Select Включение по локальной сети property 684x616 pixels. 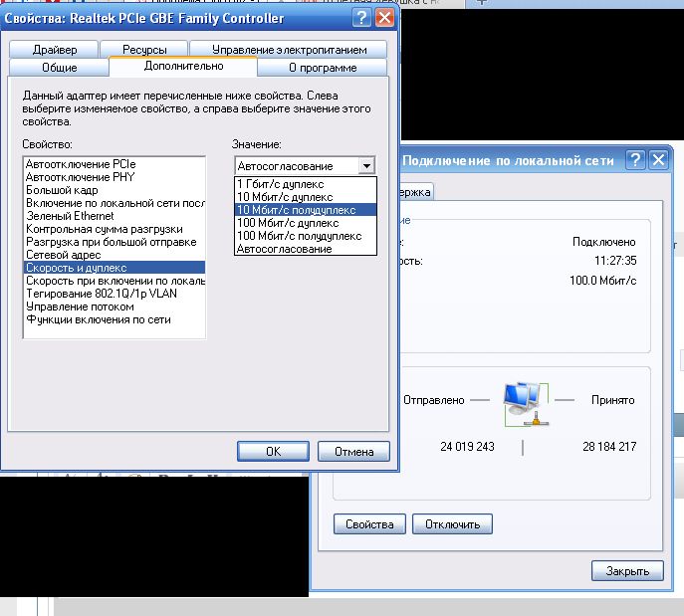pos(114,203)
